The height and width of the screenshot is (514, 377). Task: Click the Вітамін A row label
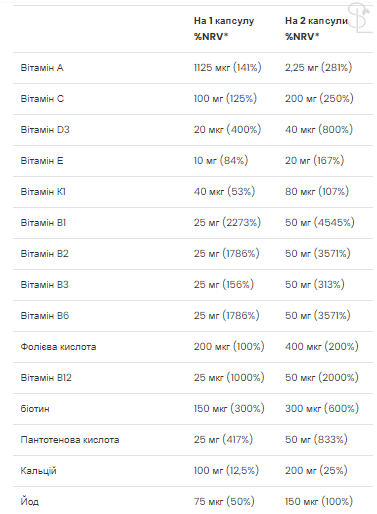point(42,68)
